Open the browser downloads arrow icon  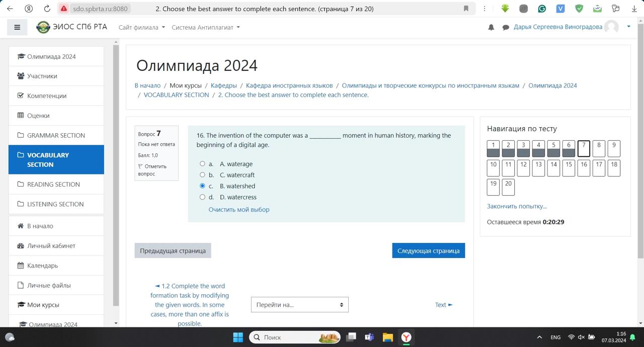click(x=634, y=9)
